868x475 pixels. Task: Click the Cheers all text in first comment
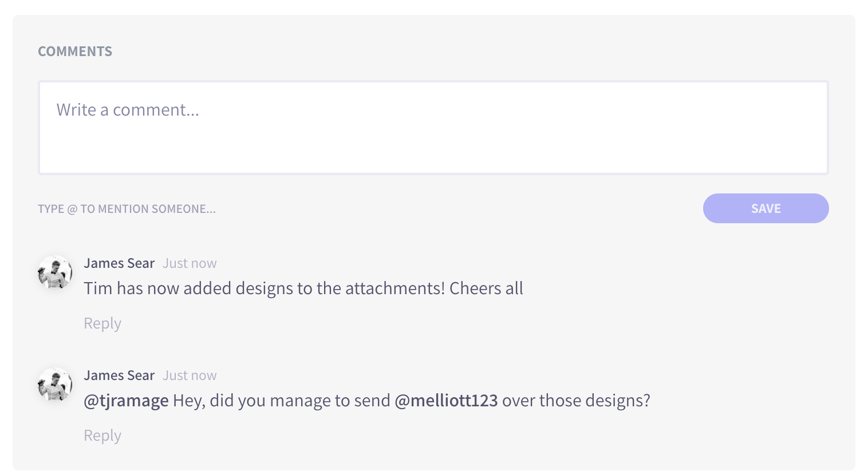pyautogui.click(x=486, y=288)
